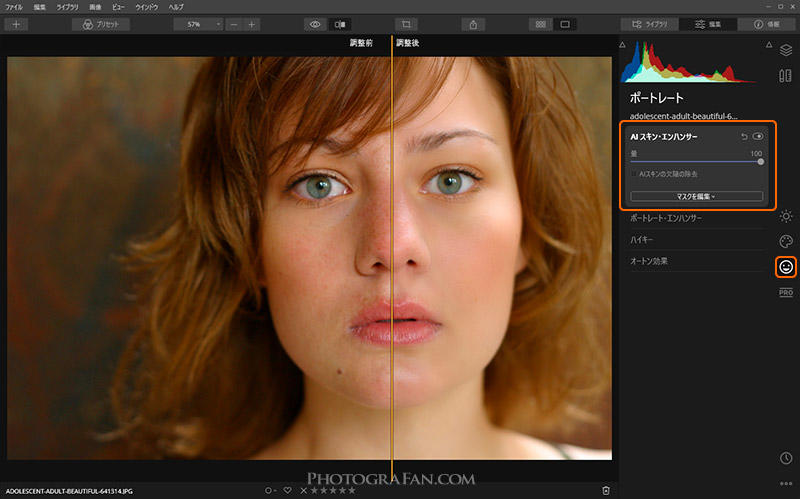Enable AIスキンの欠陥の除去 checkbox
Image resolution: width=800 pixels, height=499 pixels.
(x=634, y=174)
